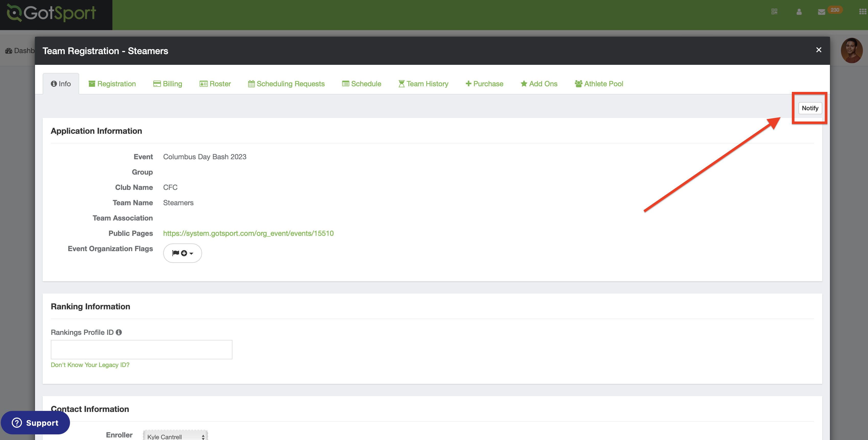Open the Billing tab
This screenshot has width=868, height=440.
click(x=168, y=84)
